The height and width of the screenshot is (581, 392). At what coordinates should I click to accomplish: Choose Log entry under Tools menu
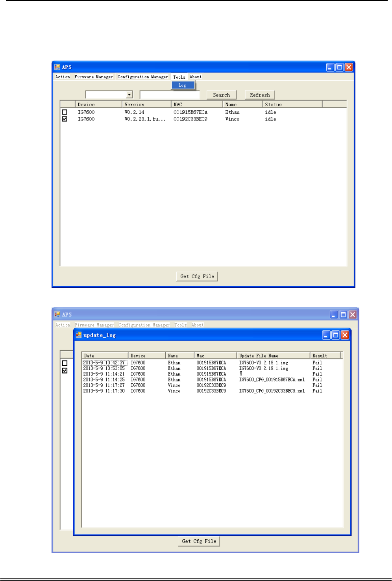pos(183,85)
